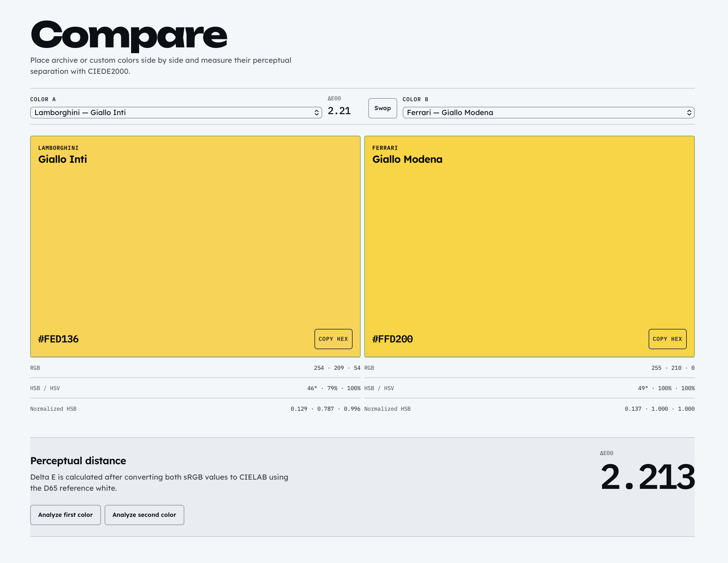Click normalized HSB 0.137 · 1.000 · 1.000
Screen dimensions: 728x563
pyautogui.click(x=660, y=409)
